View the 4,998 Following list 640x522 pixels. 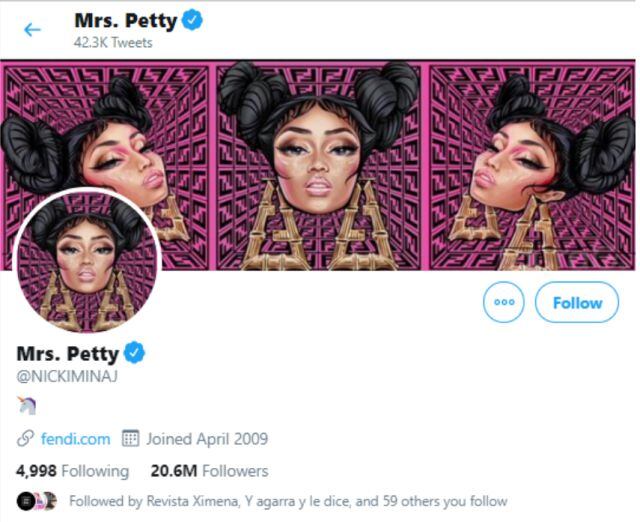point(73,470)
